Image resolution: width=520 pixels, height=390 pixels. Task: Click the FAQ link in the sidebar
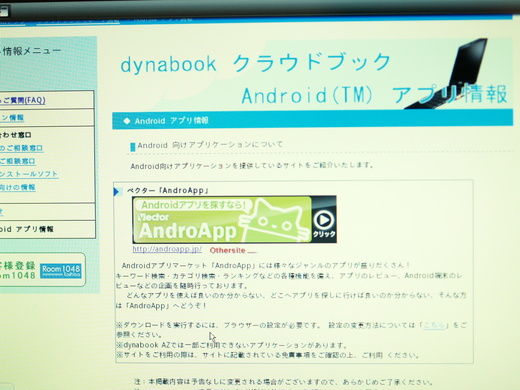23,100
